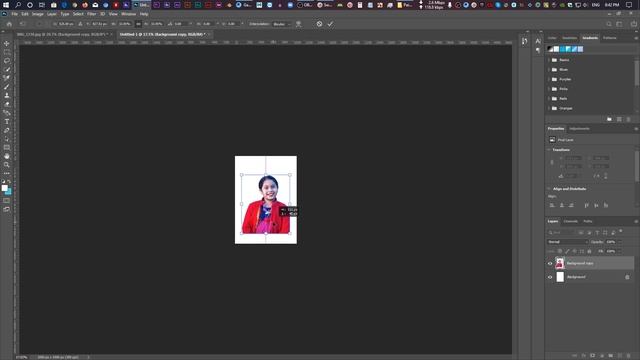This screenshot has height=360, width=640.
Task: Create new gradient group folder icon
Action: 609,119
